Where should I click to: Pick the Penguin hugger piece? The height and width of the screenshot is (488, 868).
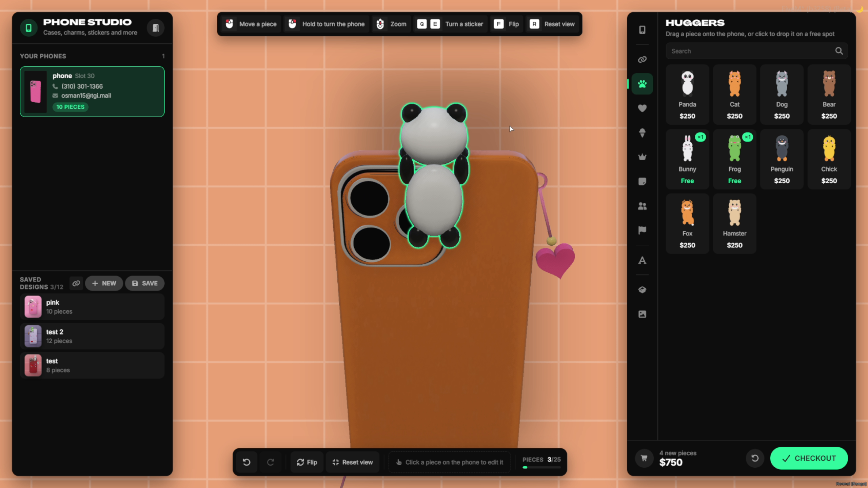point(782,159)
